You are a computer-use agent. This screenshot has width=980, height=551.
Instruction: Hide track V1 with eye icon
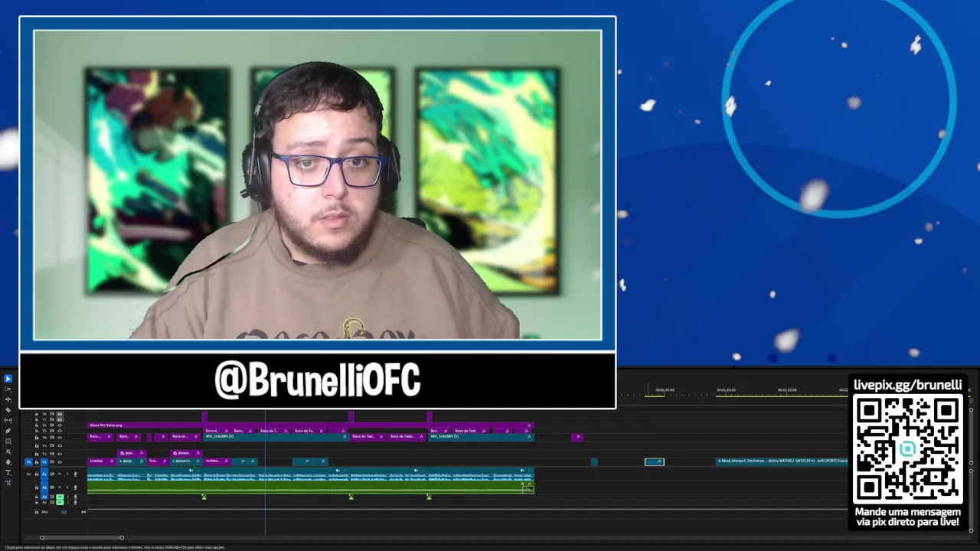pyautogui.click(x=60, y=461)
